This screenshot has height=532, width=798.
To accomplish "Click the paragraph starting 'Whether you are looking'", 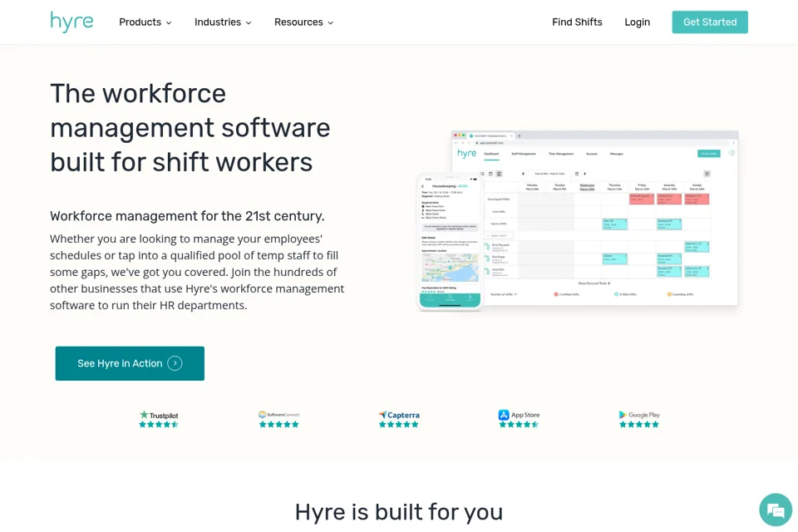I will coord(198,272).
